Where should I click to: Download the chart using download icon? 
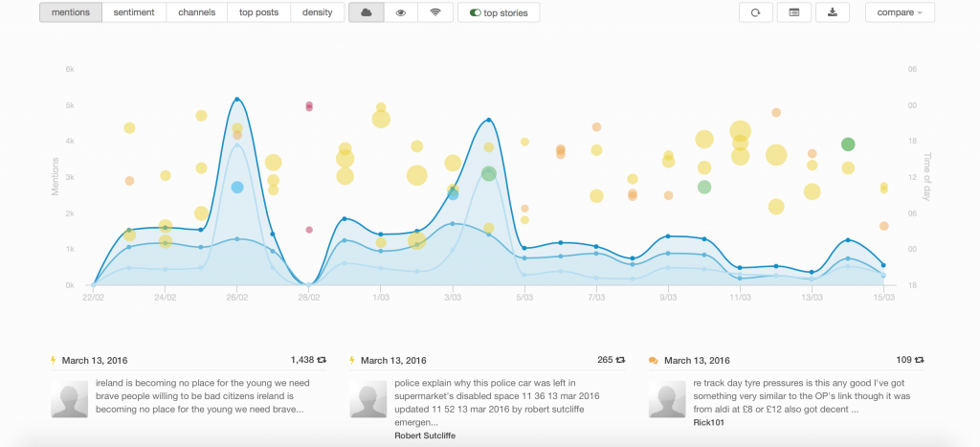tap(832, 12)
